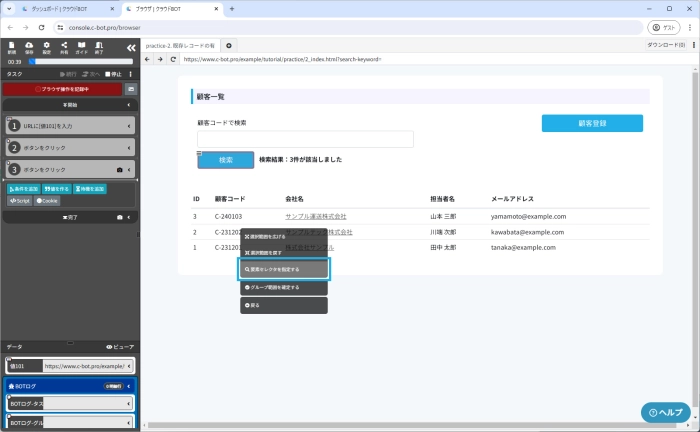Open 設定 (settings) gear icon
The image size is (700, 432).
47,47
